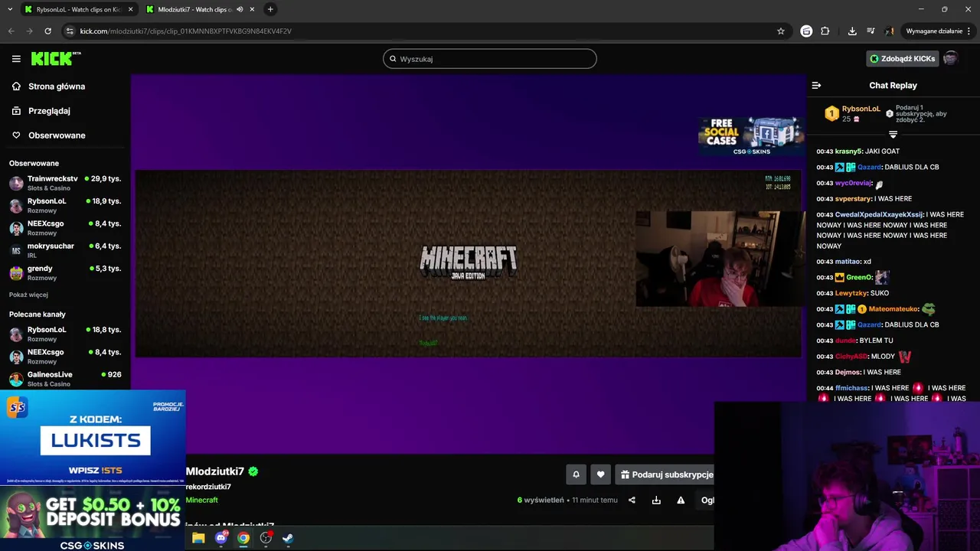Open File Explorer from the taskbar
980x551 pixels.
click(x=198, y=538)
